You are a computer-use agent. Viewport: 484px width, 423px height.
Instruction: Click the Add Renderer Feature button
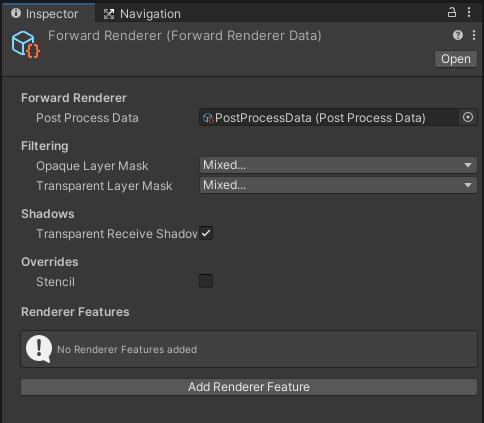click(249, 387)
